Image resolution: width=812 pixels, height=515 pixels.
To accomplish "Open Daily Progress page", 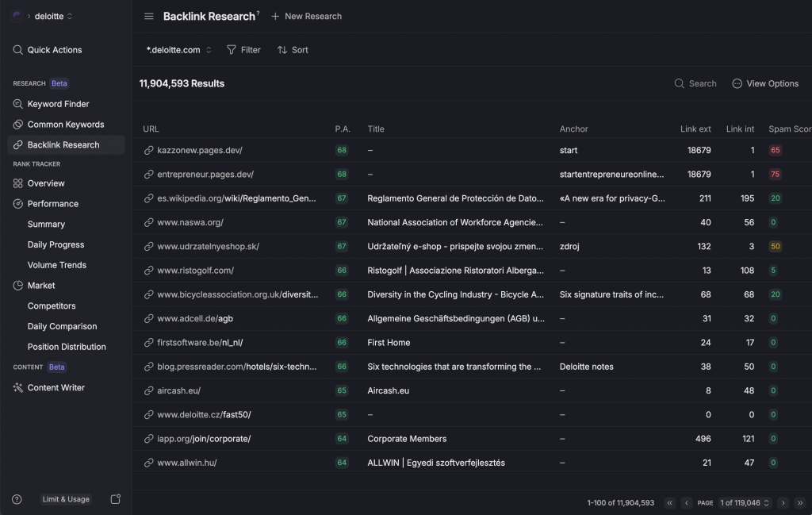I will pyautogui.click(x=56, y=244).
